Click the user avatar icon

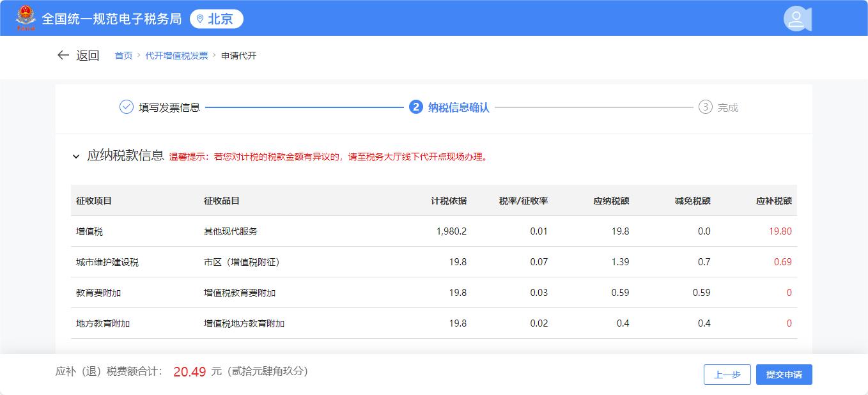(x=796, y=19)
